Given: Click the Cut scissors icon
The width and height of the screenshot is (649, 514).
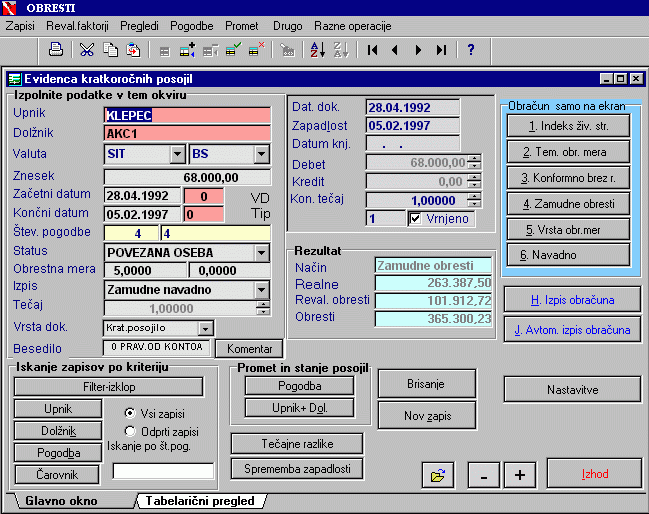Looking at the screenshot, I should tap(87, 50).
